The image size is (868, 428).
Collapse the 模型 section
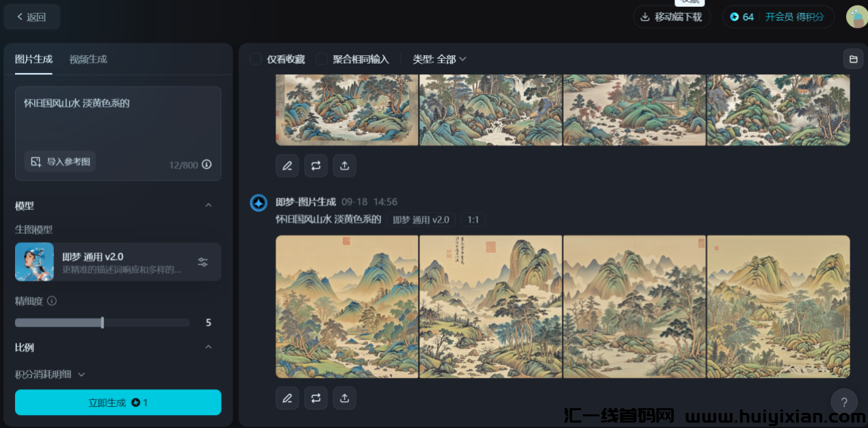click(x=209, y=205)
